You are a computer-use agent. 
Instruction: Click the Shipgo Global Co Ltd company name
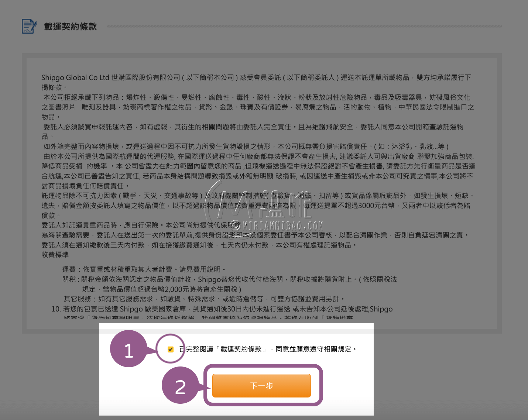(74, 78)
